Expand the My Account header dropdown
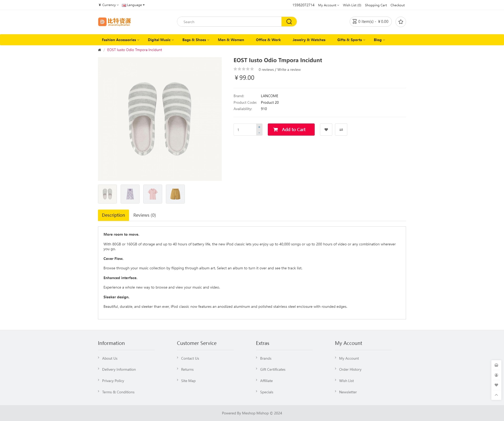 point(328,5)
